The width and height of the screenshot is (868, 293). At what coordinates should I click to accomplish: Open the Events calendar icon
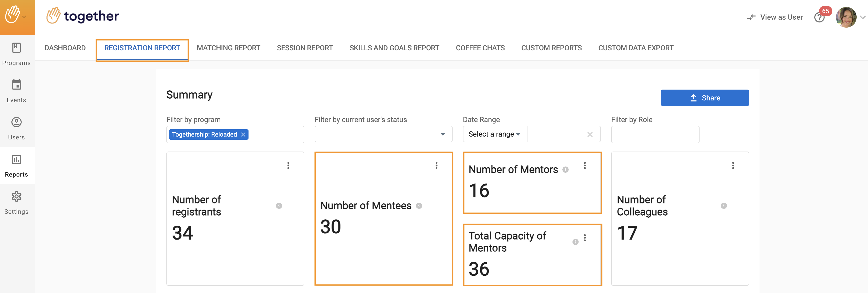[16, 85]
